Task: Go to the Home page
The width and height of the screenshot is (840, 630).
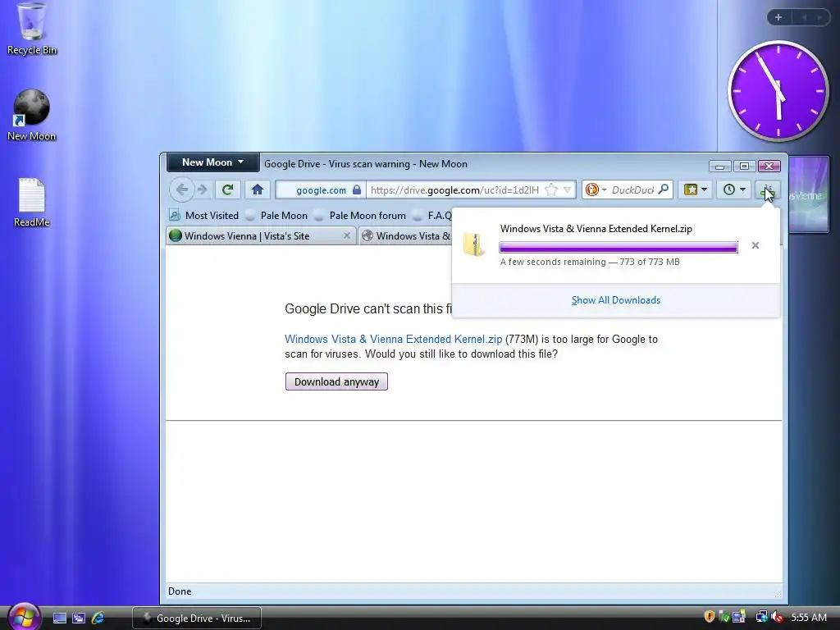Action: 258,189
